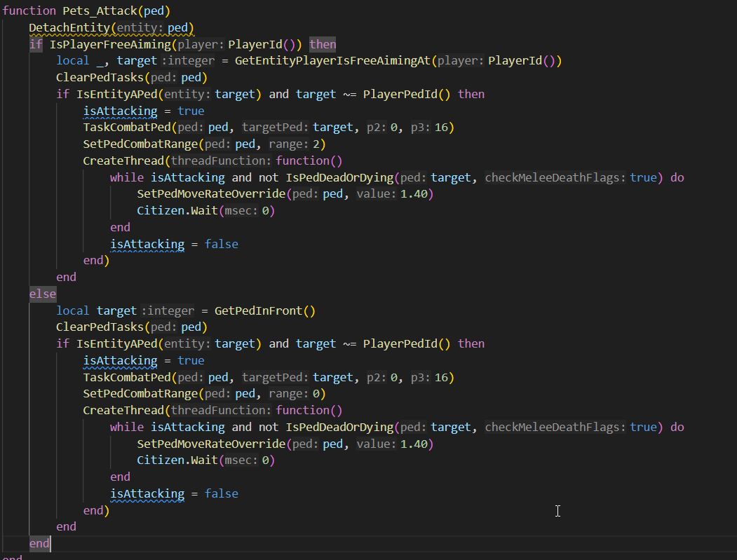Click the first Citizen.Wait statement

coord(177,211)
